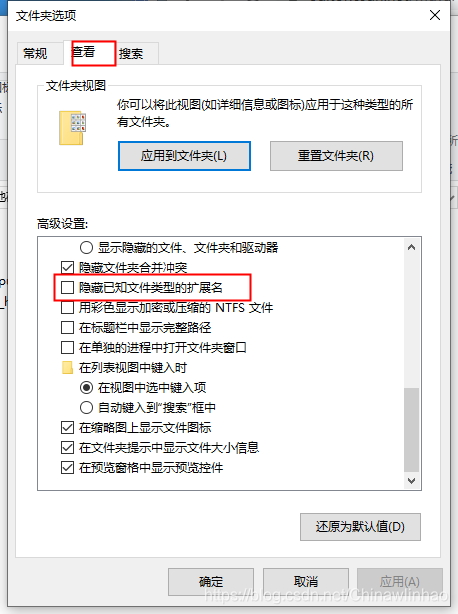Viewport: 458px width, 614px height.
Task: Uncheck 隐藏文件夹合并冲突 checkbox
Action: coord(67,267)
